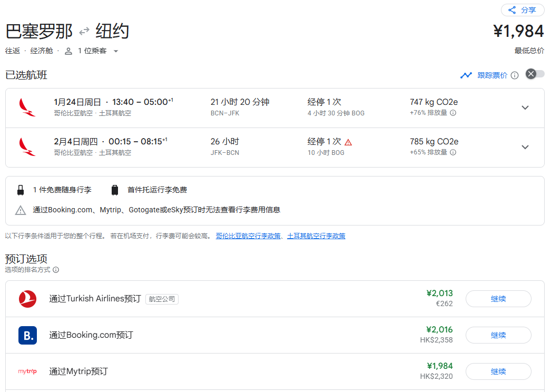Screen dimensions: 551x392
Task: Click the 785 kg CO2e emissions value
Action: [434, 141]
